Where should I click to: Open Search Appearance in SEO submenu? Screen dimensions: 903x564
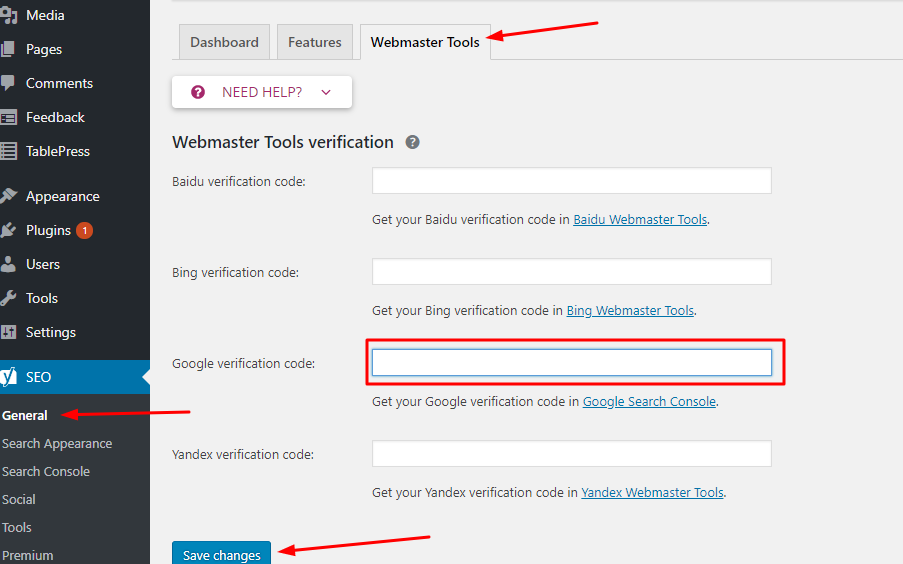click(x=57, y=443)
